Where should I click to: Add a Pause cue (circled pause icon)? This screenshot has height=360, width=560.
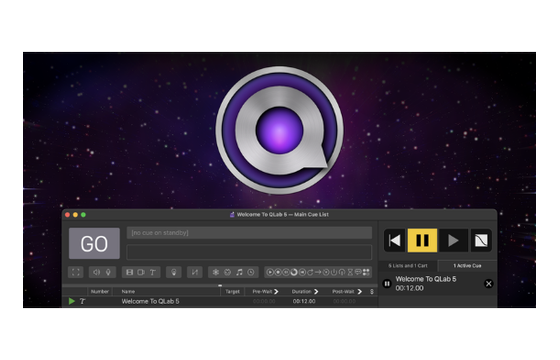coord(286,272)
